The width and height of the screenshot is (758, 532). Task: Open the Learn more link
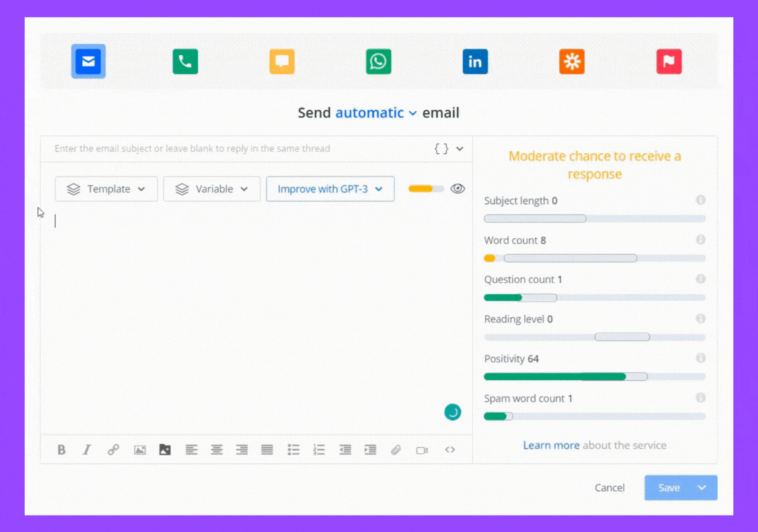coord(551,445)
